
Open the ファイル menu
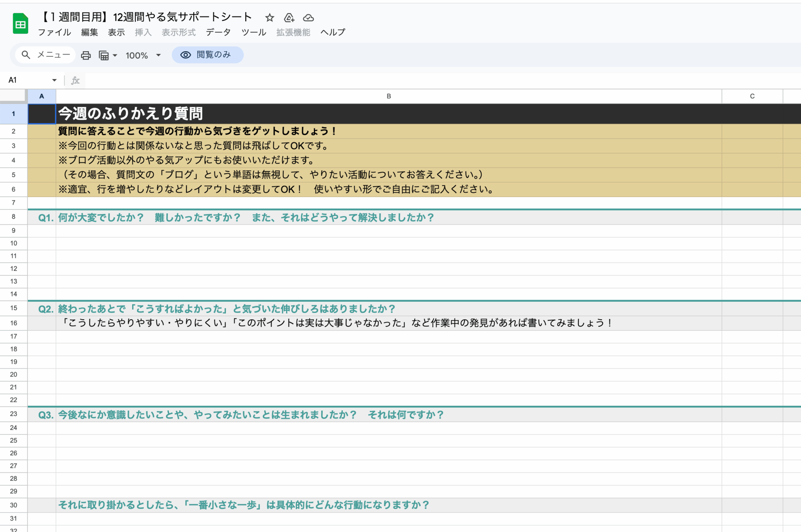[x=54, y=32]
